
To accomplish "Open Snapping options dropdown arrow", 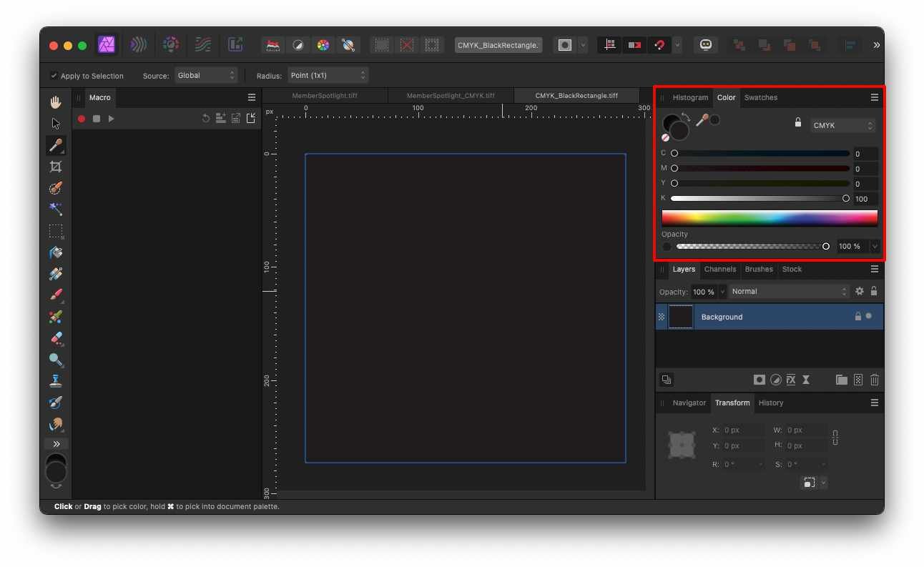I will [x=677, y=45].
